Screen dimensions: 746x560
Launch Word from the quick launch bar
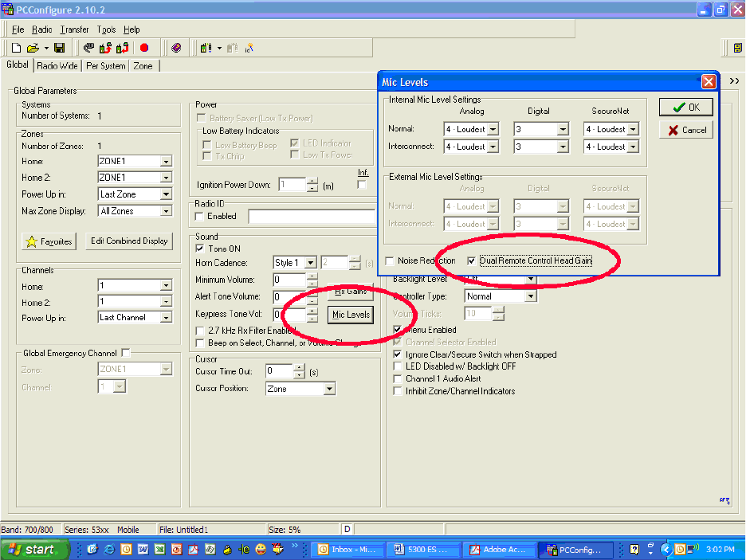[143, 550]
